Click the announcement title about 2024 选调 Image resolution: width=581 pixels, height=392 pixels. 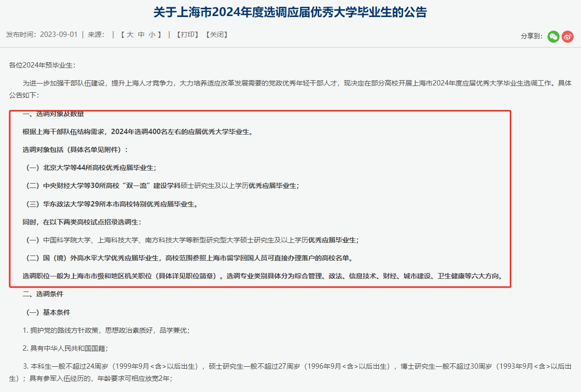click(290, 12)
